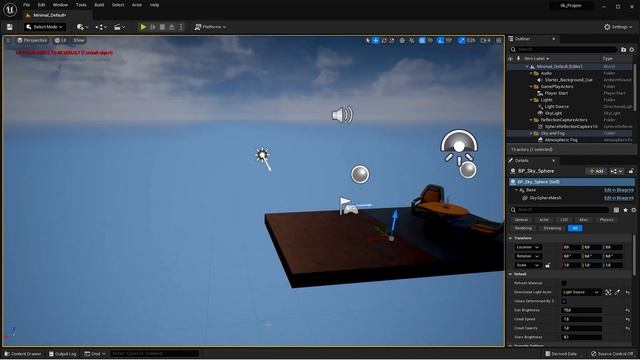Viewport: 640px width, 360px height.
Task: Select Atmospheric Fog in the Outliner
Action: point(561,140)
